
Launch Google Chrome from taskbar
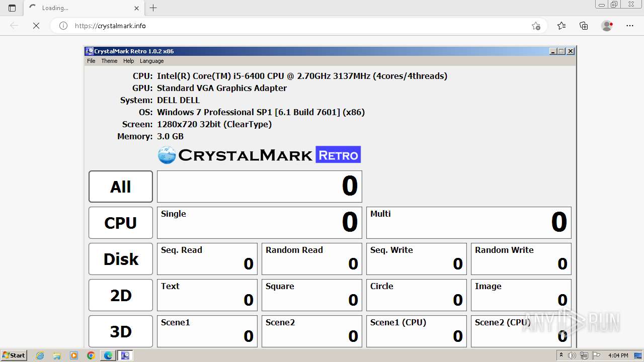91,355
